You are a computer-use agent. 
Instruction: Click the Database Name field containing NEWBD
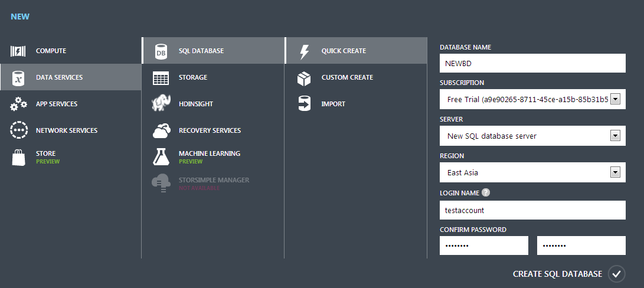pyautogui.click(x=532, y=63)
